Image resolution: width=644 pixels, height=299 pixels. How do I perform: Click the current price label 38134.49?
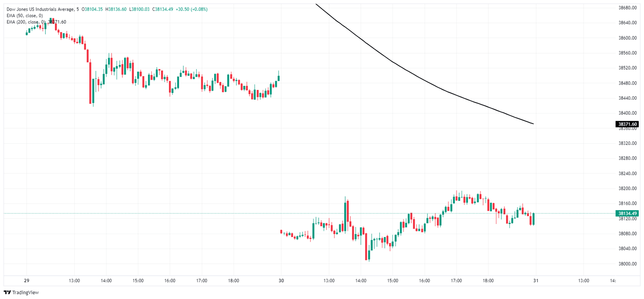point(627,214)
